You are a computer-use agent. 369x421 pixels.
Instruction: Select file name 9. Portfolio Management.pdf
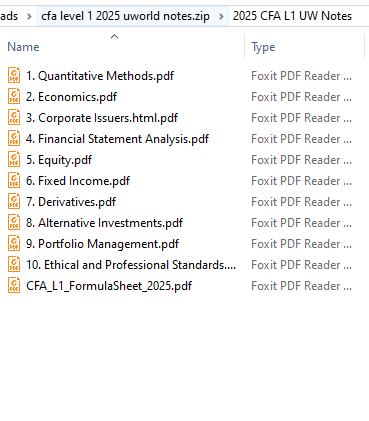click(x=102, y=244)
